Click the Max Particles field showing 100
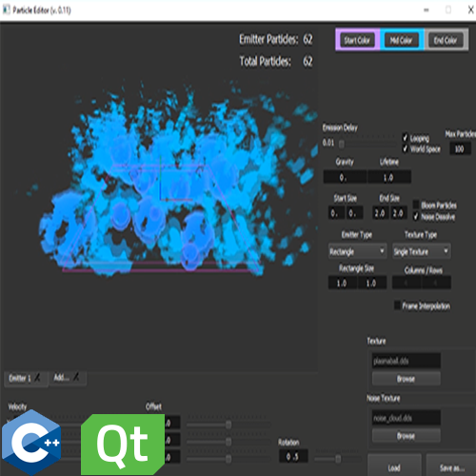This screenshot has height=476, width=476. coord(460,149)
